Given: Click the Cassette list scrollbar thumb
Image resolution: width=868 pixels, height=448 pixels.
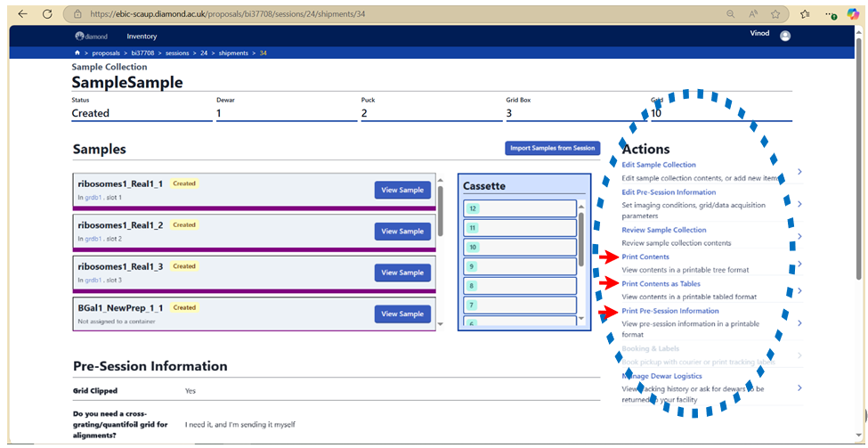Looking at the screenshot, I should pyautogui.click(x=581, y=240).
